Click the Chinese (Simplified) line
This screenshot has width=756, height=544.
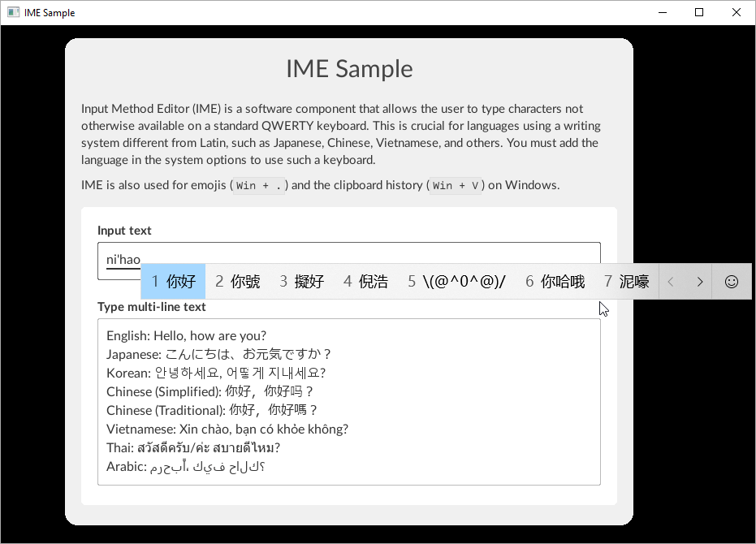tap(210, 391)
